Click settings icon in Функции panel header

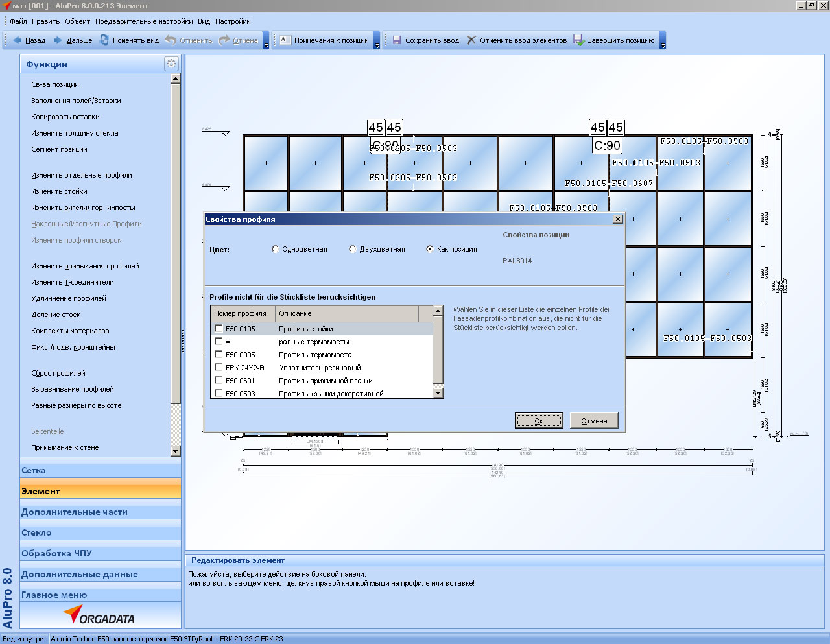click(171, 64)
